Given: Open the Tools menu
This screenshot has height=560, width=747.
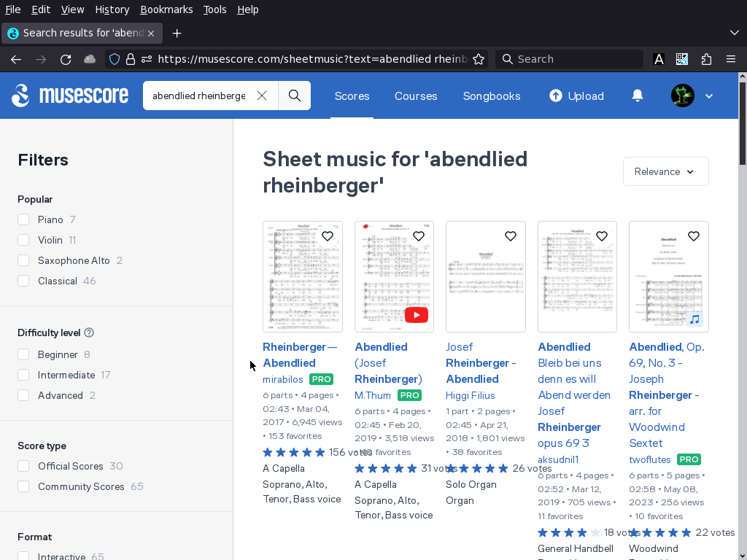Looking at the screenshot, I should 214,9.
